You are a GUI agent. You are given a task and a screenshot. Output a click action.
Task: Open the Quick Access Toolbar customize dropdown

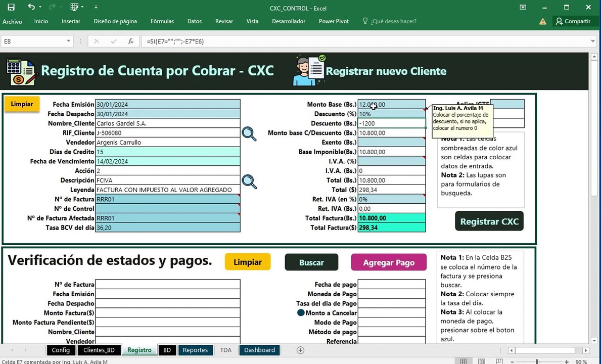coord(96,7)
